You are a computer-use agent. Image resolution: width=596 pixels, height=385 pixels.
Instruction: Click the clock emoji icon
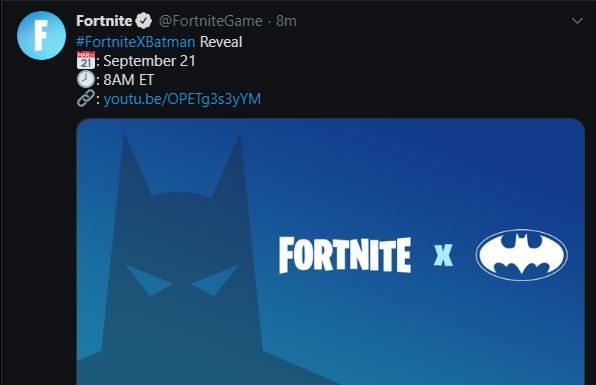pyautogui.click(x=86, y=79)
